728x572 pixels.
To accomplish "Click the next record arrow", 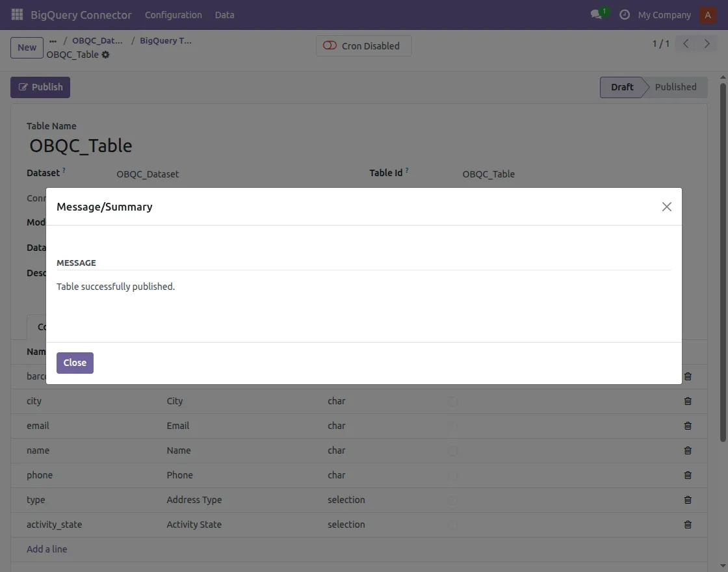I will [x=707, y=43].
